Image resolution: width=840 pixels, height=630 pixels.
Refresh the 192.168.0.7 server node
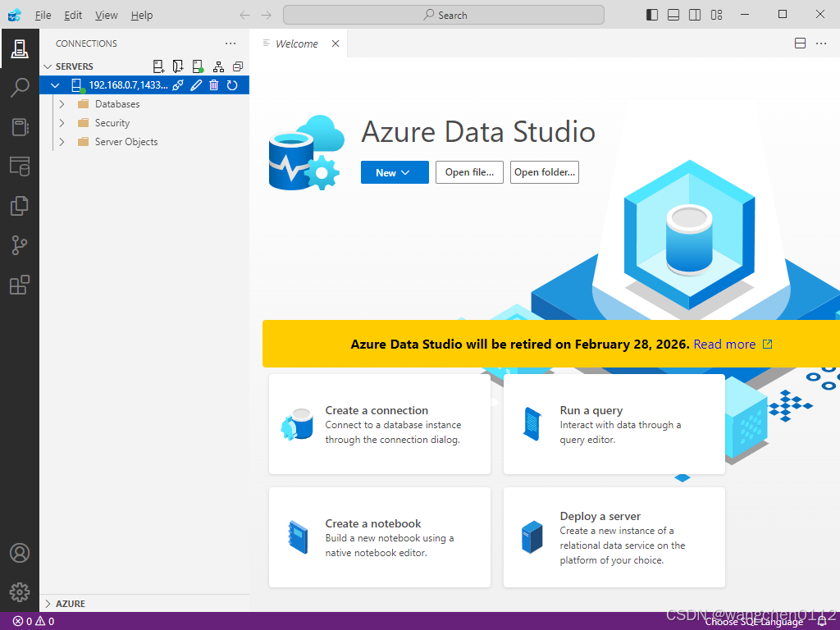pos(232,85)
